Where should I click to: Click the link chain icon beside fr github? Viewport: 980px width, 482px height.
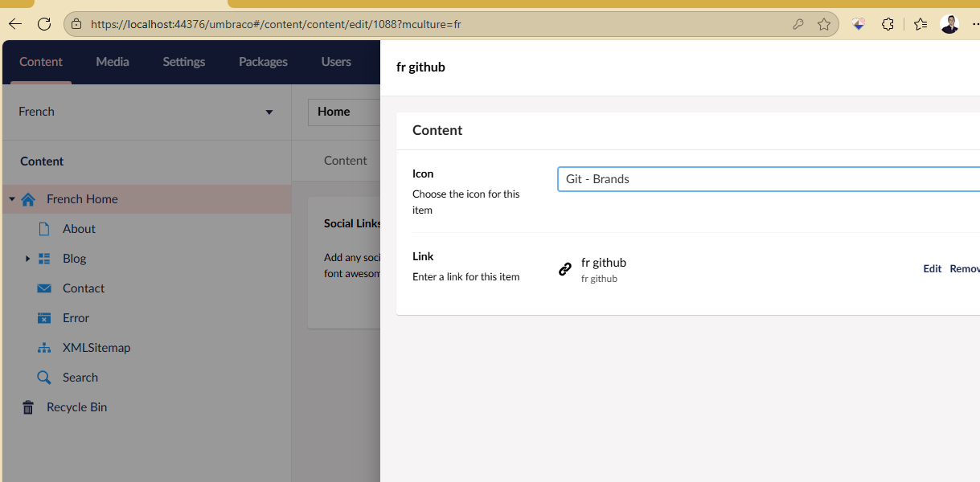565,269
